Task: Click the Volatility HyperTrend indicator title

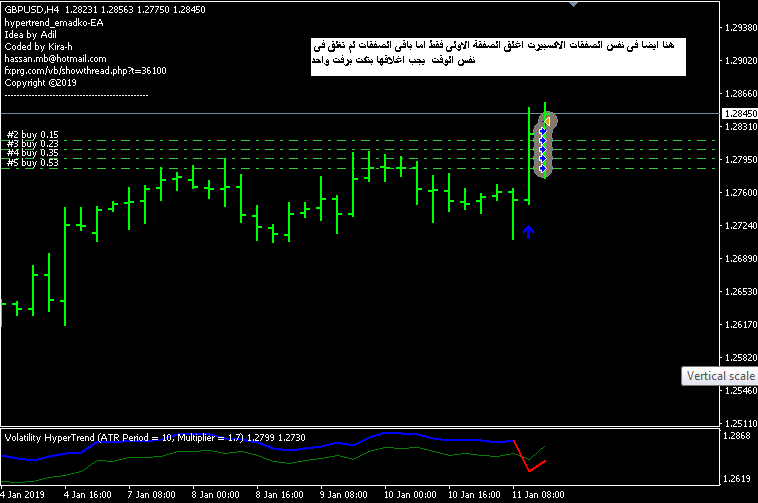Action: [120, 437]
